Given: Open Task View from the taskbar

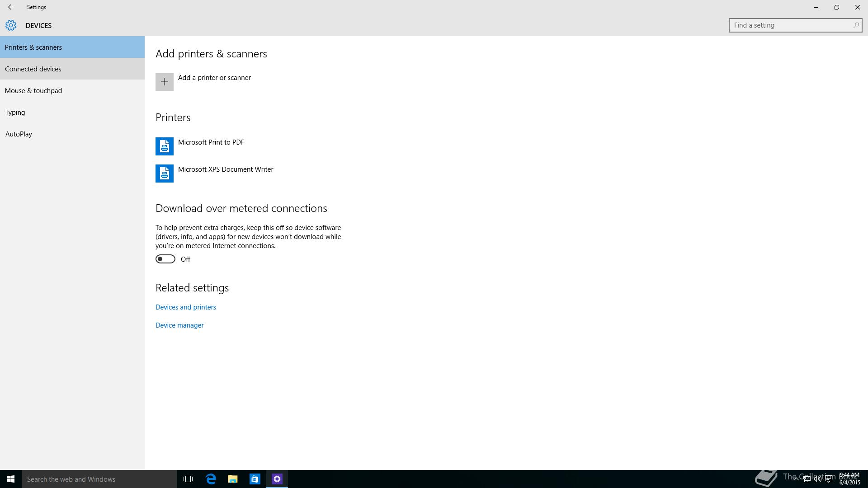Looking at the screenshot, I should click(188, 479).
